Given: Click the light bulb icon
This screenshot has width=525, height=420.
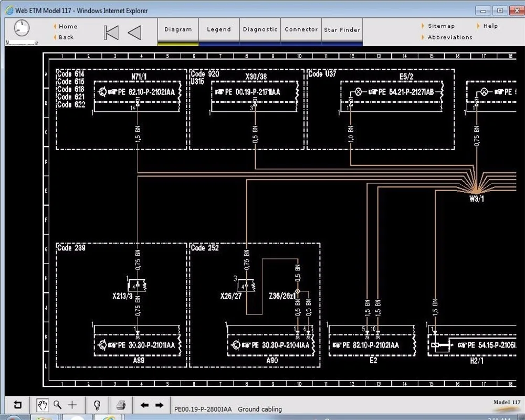Looking at the screenshot, I should tap(97, 405).
